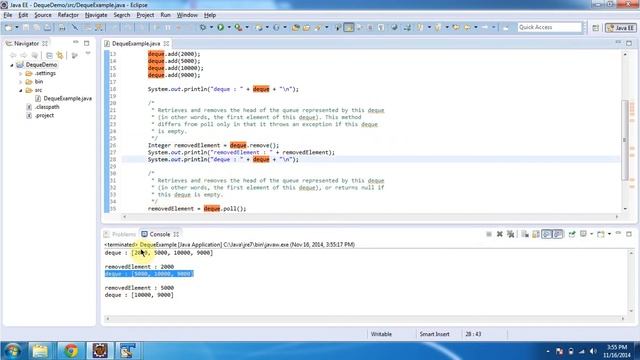Open the Run button dropdown arrow
The height and width of the screenshot is (360, 640).
coord(229,27)
